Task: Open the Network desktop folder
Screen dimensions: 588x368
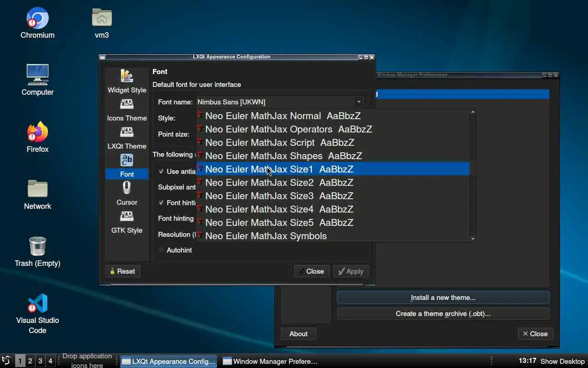Action: [x=38, y=194]
